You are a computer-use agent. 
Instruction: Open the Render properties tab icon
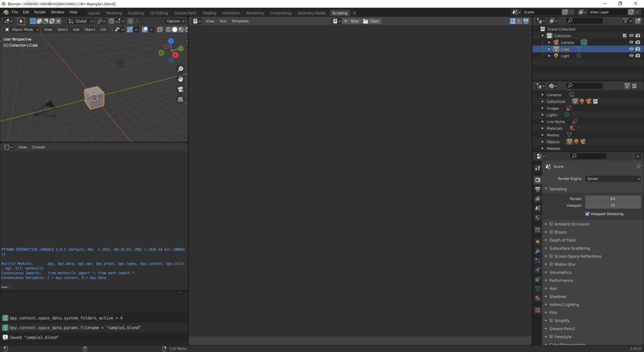[537, 180]
